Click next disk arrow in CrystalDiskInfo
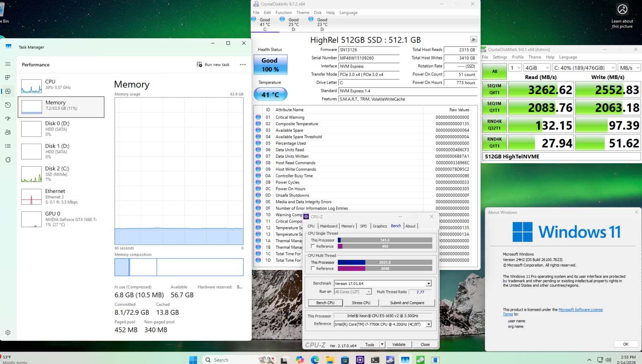This screenshot has width=642, height=364. pos(473,39)
